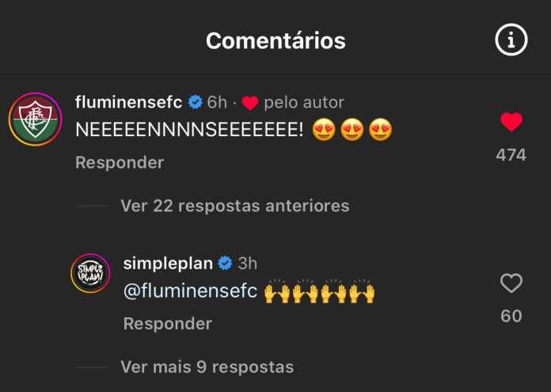Screen dimensions: 551x392
Task: Open the @fluminensefc mention in the reply
Action: coord(190,291)
